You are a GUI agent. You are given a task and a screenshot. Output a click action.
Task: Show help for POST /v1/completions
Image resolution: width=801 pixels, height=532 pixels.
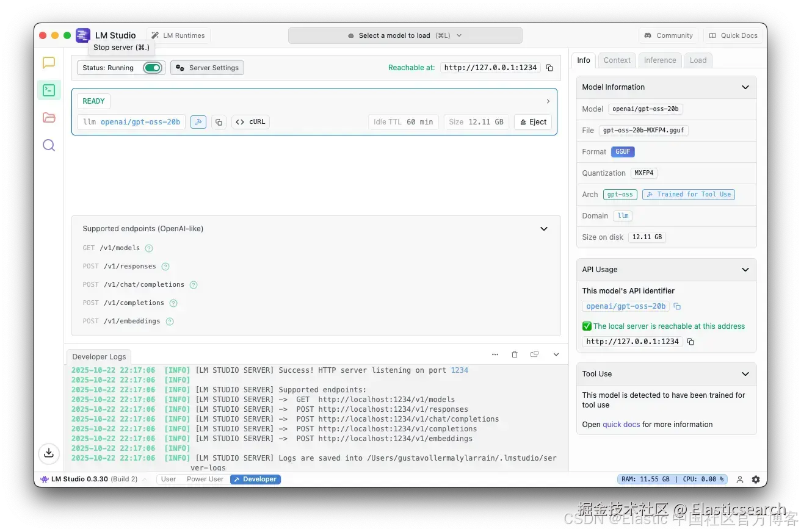(x=173, y=303)
